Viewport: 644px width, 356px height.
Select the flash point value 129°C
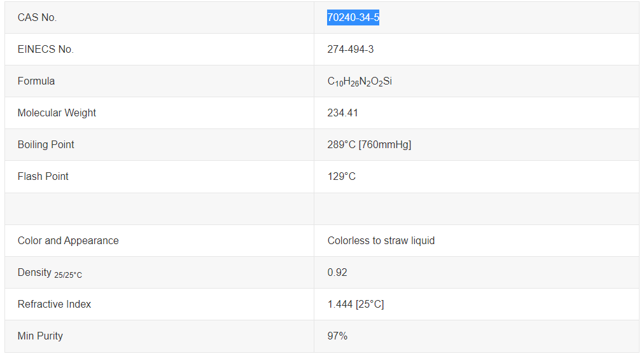pos(342,177)
